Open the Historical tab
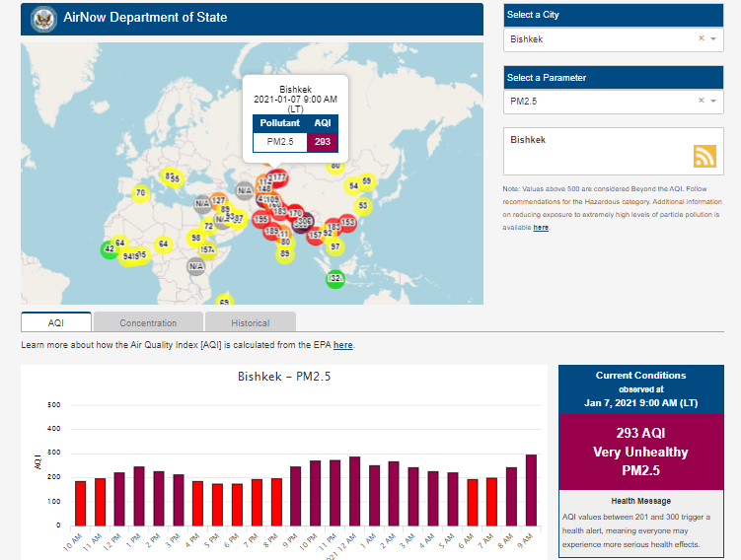 [x=251, y=322]
